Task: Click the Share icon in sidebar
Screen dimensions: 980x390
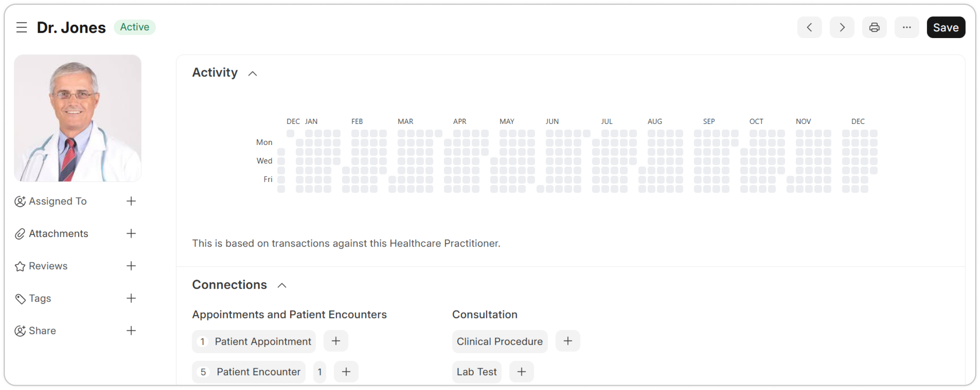Action: click(20, 331)
